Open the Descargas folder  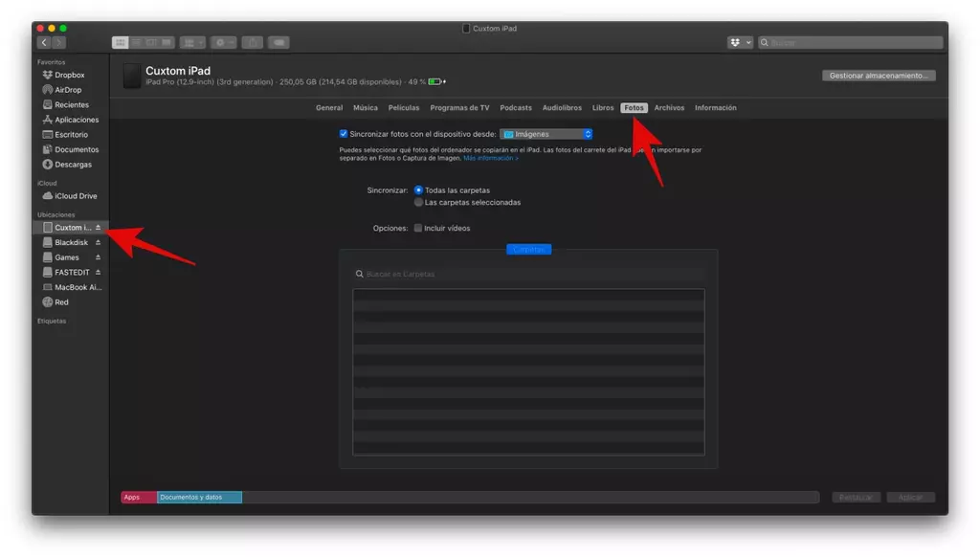click(x=73, y=165)
